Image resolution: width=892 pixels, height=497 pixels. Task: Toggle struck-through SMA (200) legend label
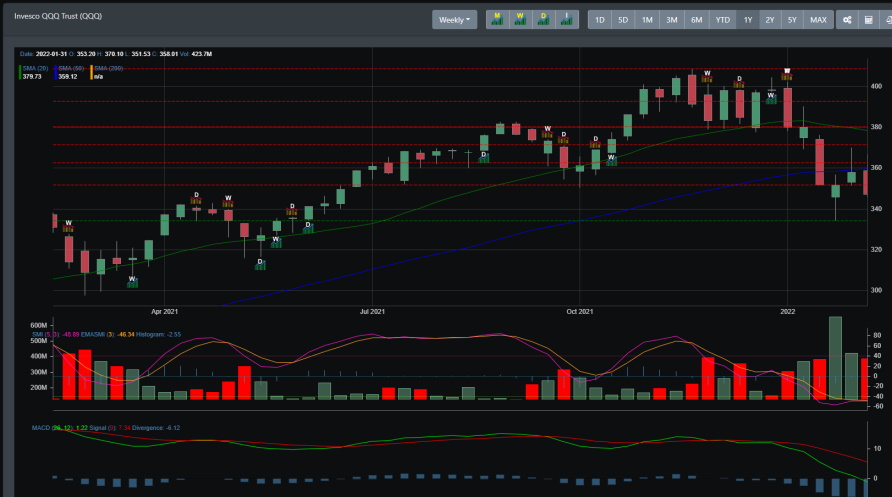coord(109,68)
